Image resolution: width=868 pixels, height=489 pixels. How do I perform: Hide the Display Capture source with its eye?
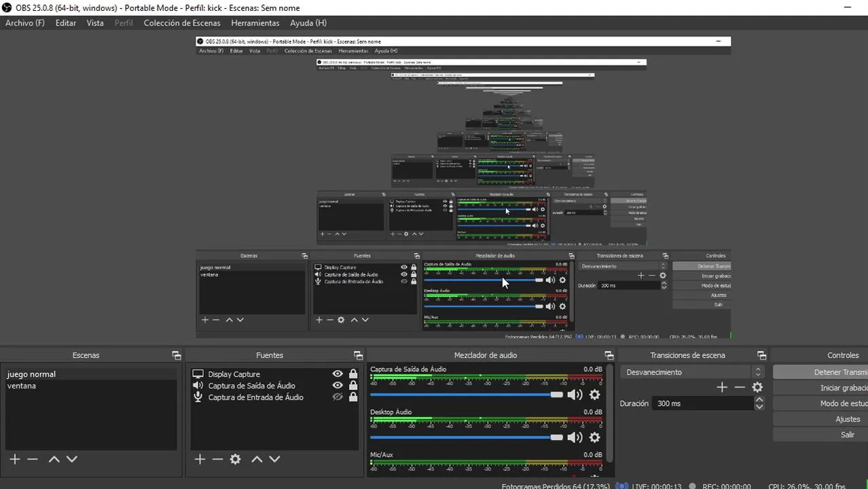pos(338,374)
